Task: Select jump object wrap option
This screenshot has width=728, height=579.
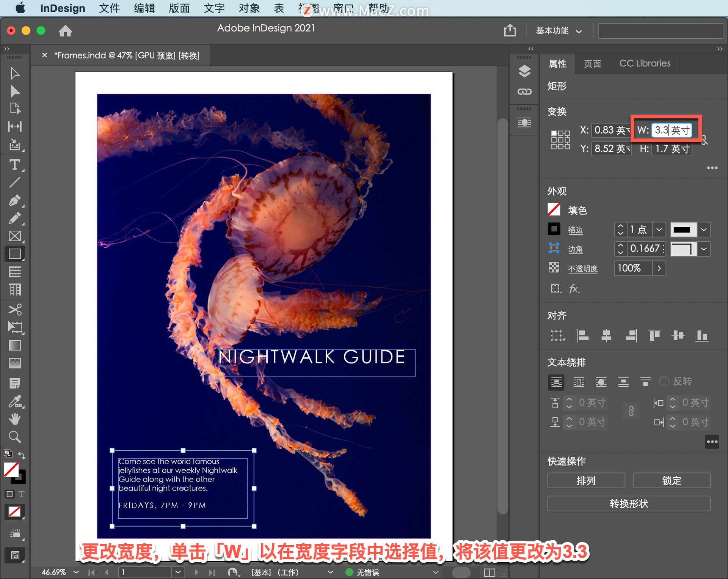Action: [623, 382]
